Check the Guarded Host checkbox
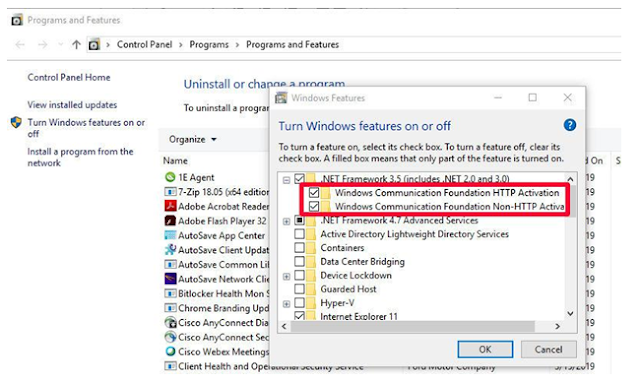This screenshot has width=640, height=383. click(x=299, y=289)
